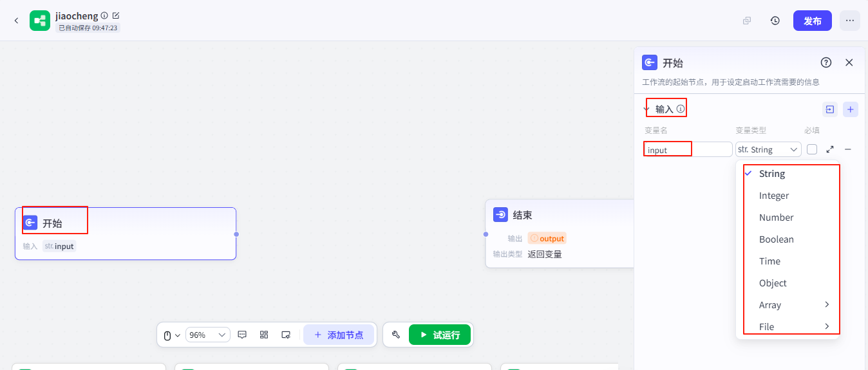
Task: Click the green 试运行 test run button
Action: click(440, 335)
